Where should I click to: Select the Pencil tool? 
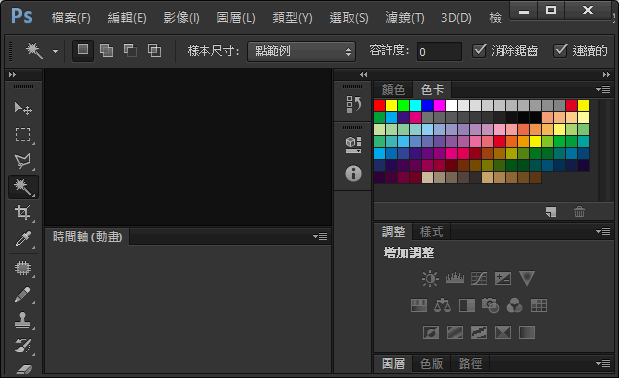point(23,294)
